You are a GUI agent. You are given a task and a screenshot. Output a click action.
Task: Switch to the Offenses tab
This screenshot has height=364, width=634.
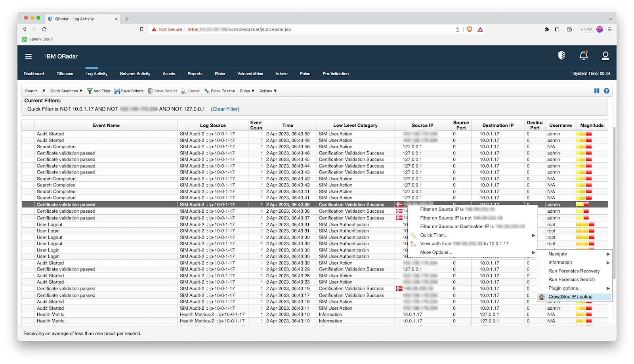click(65, 74)
